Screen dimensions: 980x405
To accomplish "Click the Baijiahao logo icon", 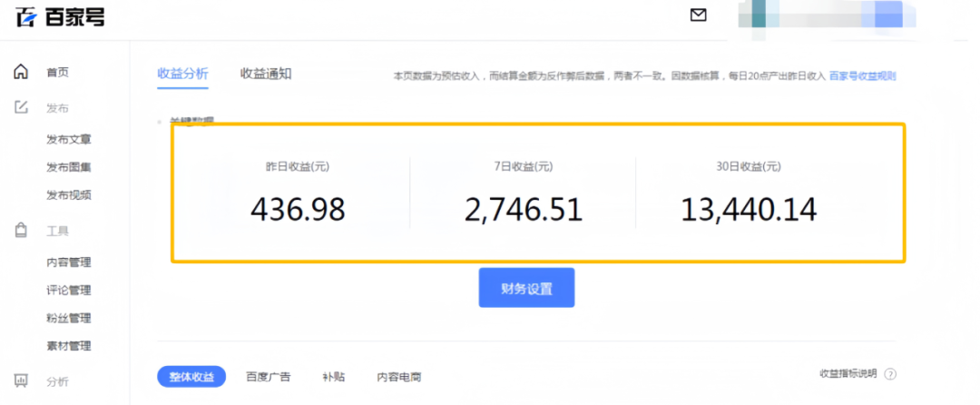I will pos(26,17).
